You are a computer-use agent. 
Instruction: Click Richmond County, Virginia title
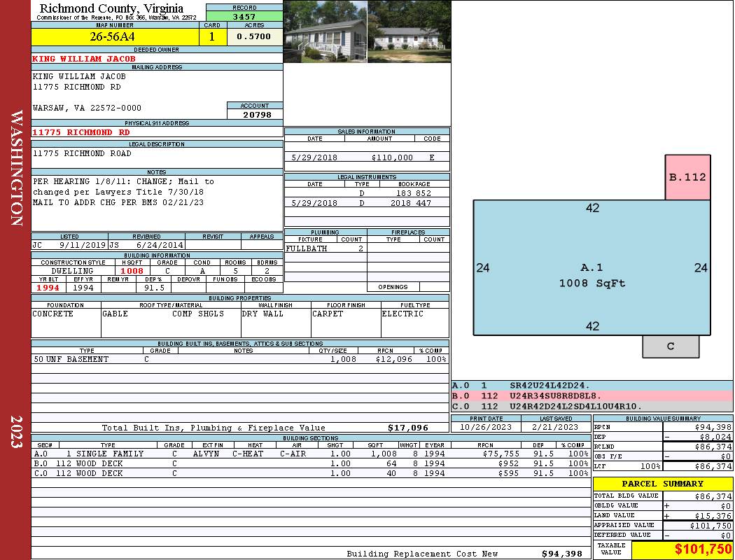pos(111,8)
